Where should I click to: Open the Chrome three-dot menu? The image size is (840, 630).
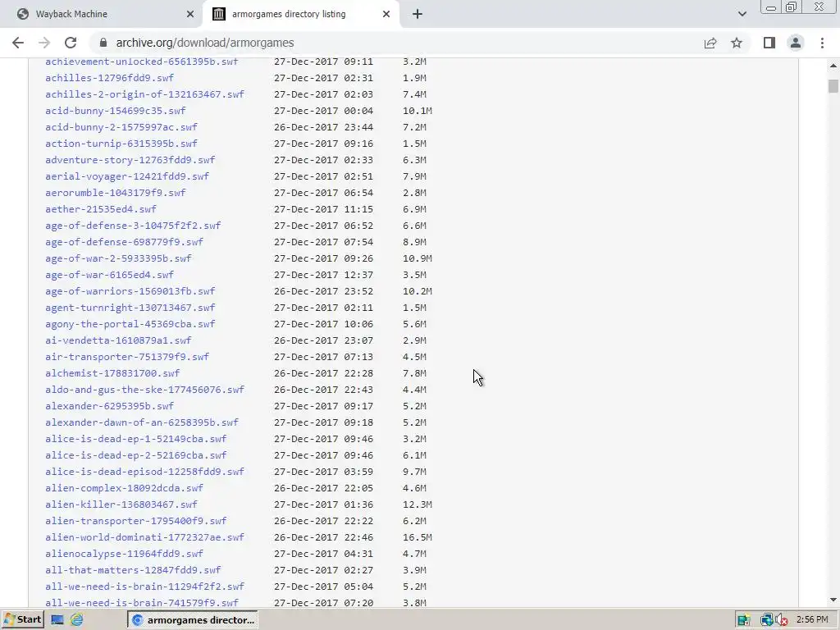coord(822,43)
